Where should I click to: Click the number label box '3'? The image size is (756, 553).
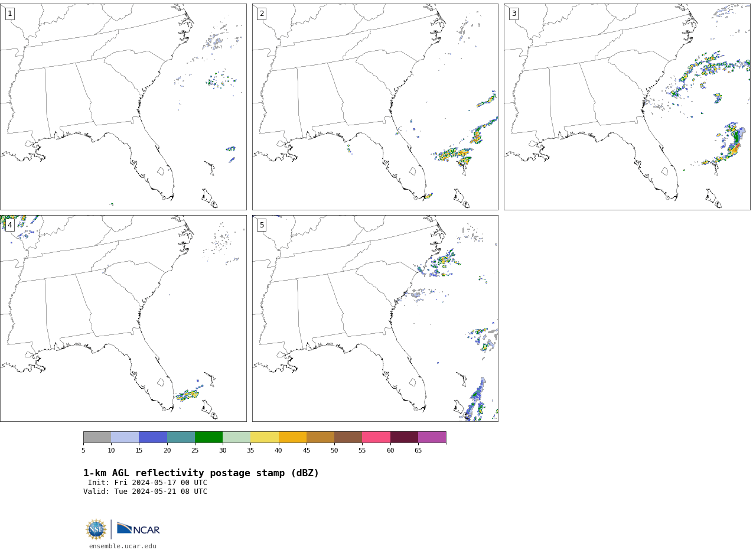coord(513,14)
